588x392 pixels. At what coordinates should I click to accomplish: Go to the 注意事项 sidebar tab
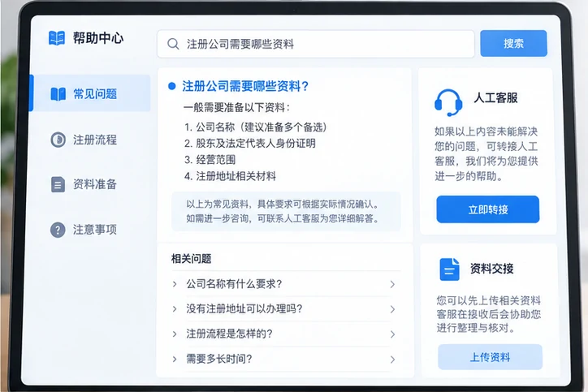click(90, 230)
